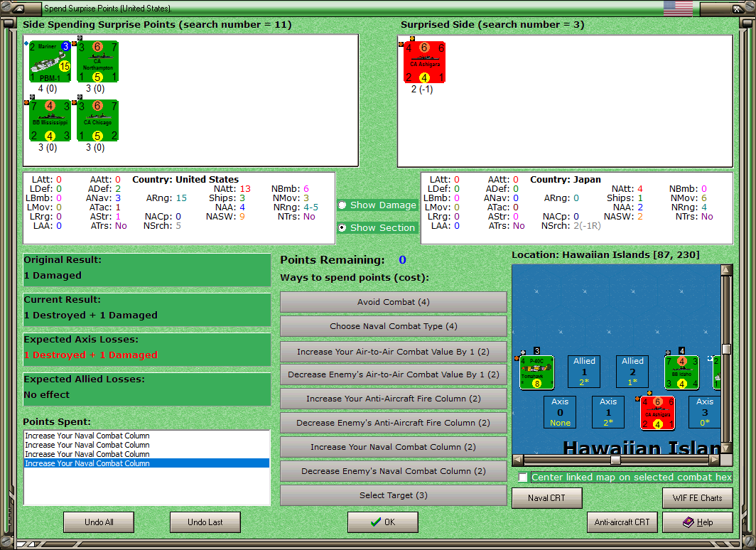The image size is (756, 550).
Task: Click Avoid Combat (4) button
Action: coord(394,302)
